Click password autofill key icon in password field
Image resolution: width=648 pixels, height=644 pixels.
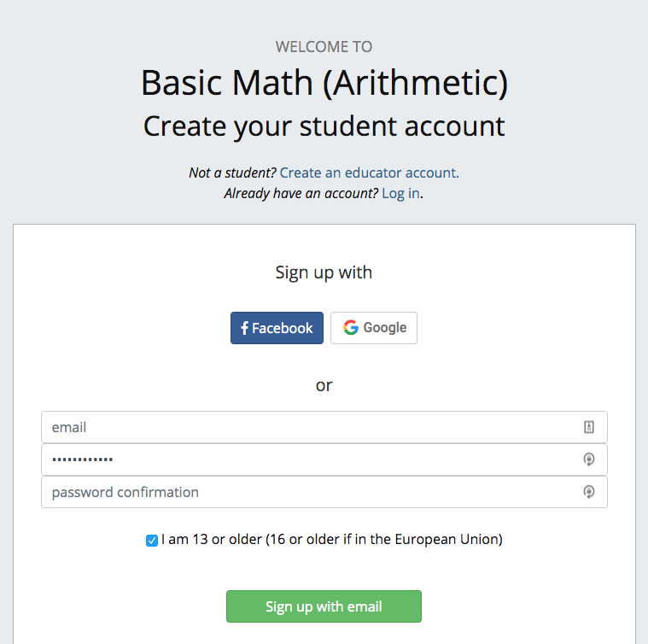coord(589,460)
